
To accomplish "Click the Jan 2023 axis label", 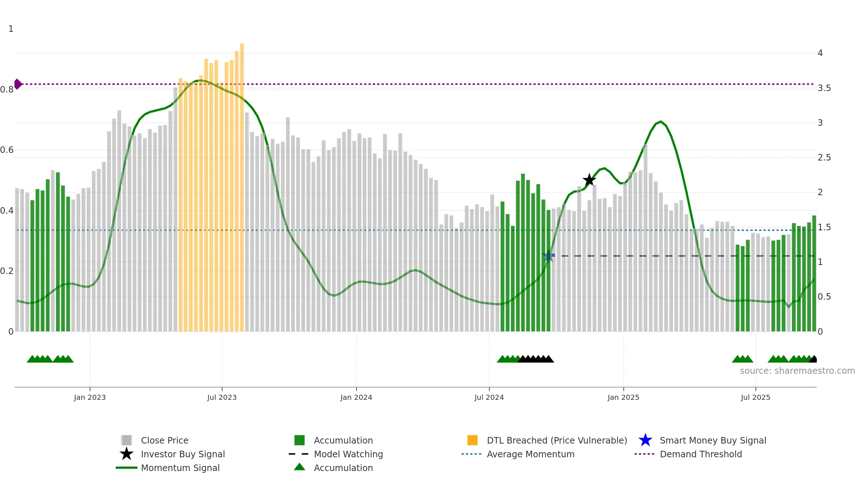I will click(x=90, y=398).
